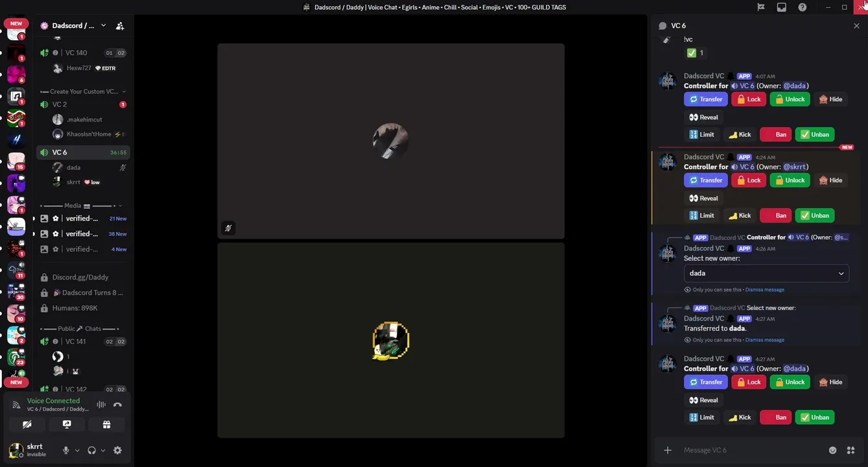The width and height of the screenshot is (868, 467).
Task: Click Hide in the 4:07 AM controller
Action: [x=830, y=99]
